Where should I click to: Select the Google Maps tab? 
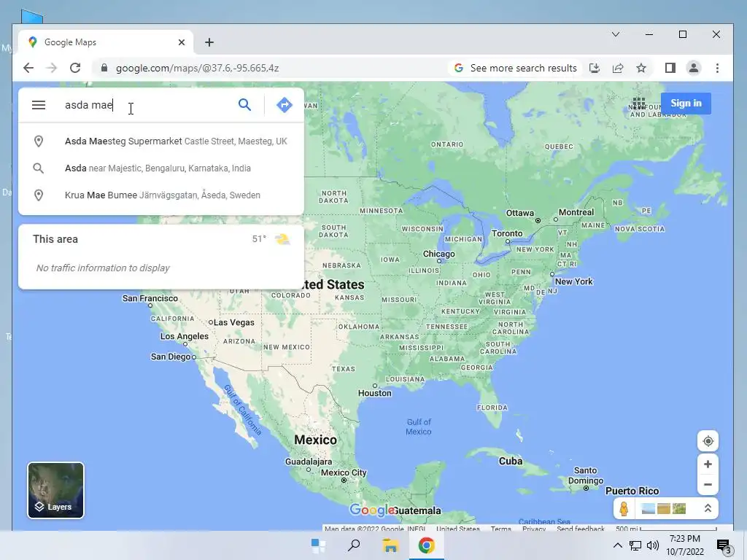pyautogui.click(x=106, y=42)
